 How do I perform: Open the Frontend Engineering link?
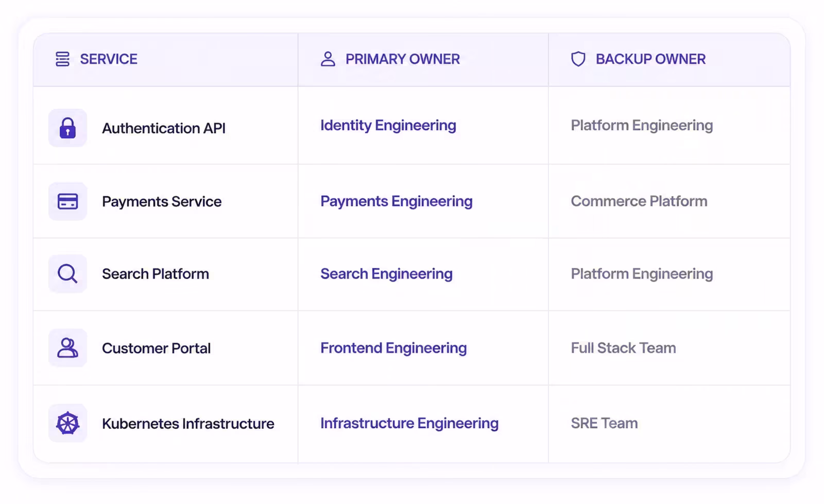pyautogui.click(x=393, y=348)
